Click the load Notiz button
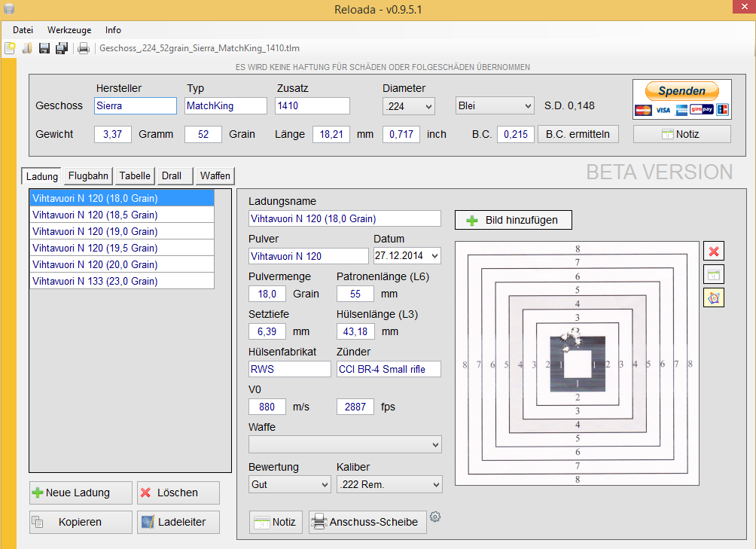This screenshot has width=756, height=549. tap(276, 522)
